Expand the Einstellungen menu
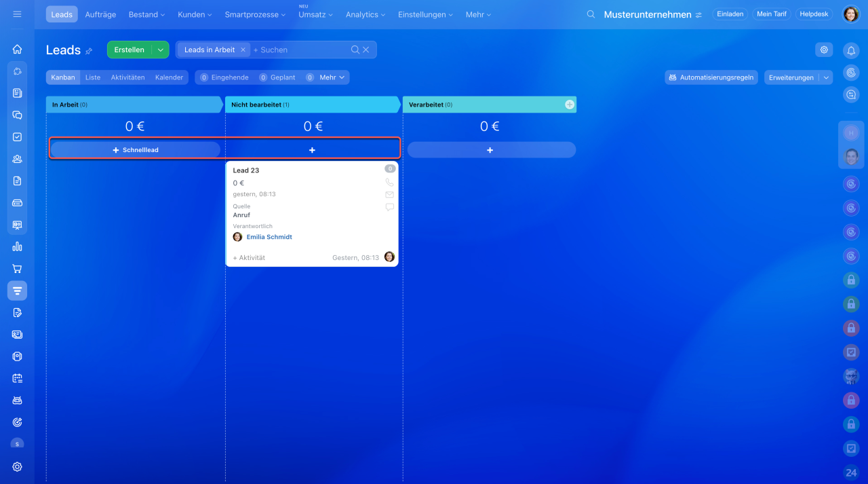 click(x=426, y=14)
